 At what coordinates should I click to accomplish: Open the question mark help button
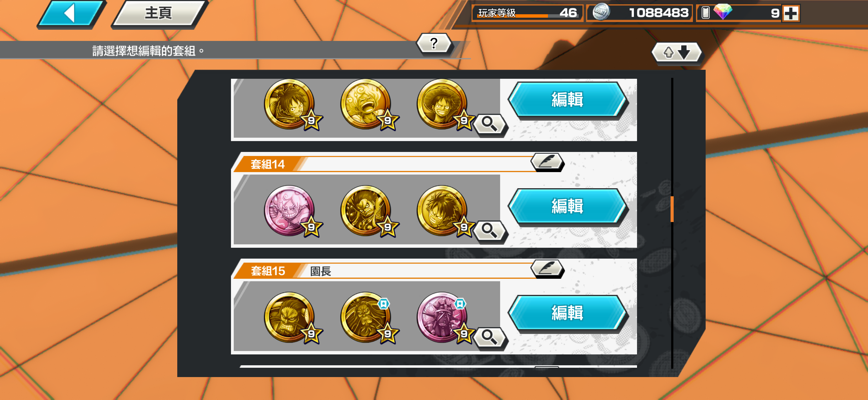(434, 43)
